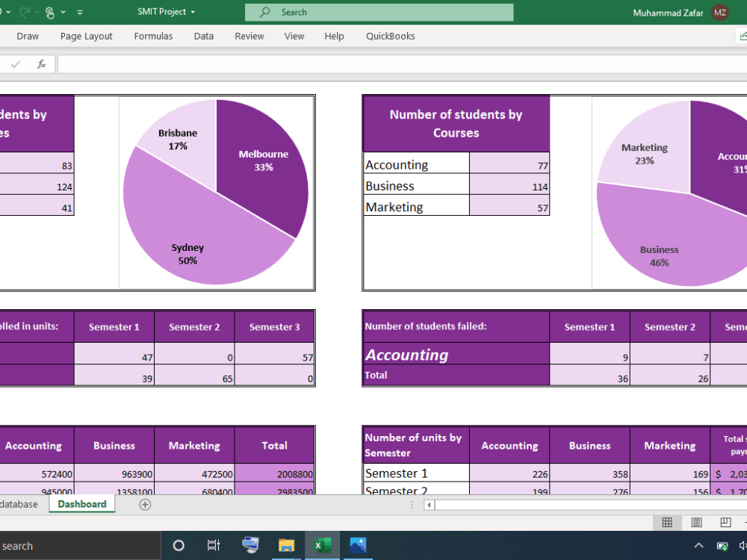Select the Business course label cell
The width and height of the screenshot is (747, 560).
coord(416,184)
